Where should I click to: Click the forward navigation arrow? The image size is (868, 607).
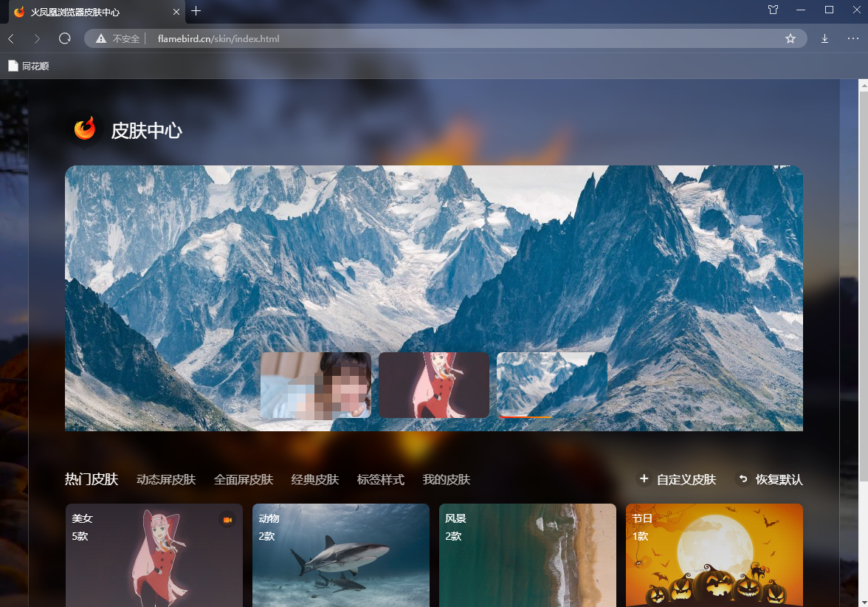pos(37,38)
